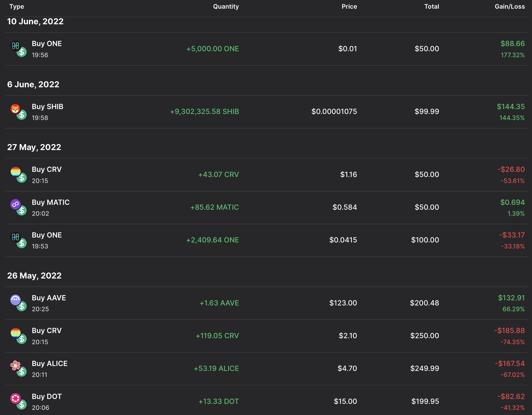The height and width of the screenshot is (415, 532).
Task: Click the $144.35 gain value for SHIB
Action: pos(511,107)
